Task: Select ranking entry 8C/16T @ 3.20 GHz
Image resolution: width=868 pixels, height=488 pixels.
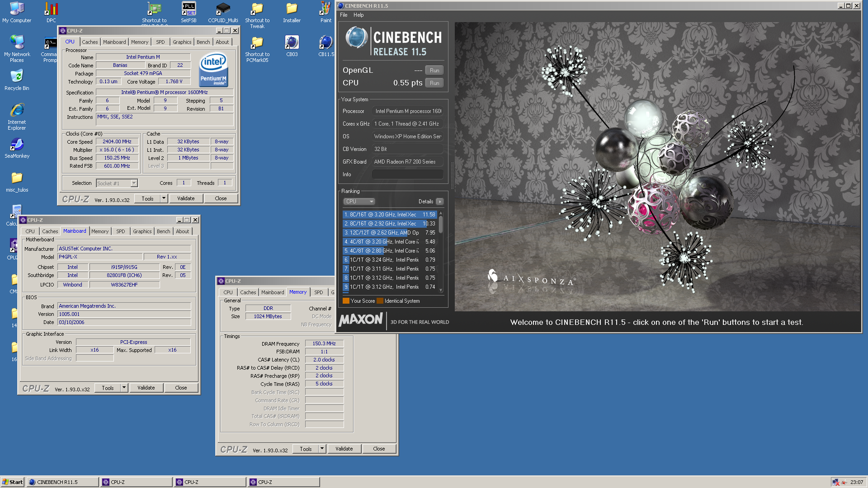Action: [x=390, y=215]
